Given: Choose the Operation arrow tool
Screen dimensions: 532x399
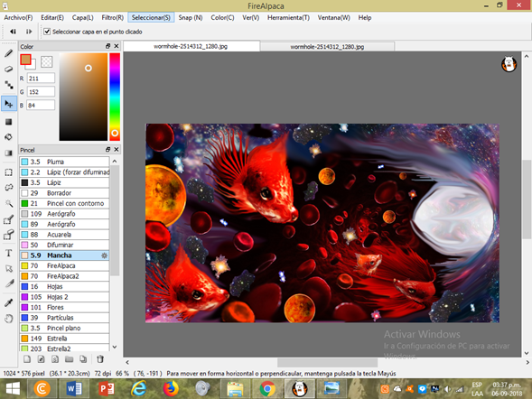Looking at the screenshot, I should (8, 268).
